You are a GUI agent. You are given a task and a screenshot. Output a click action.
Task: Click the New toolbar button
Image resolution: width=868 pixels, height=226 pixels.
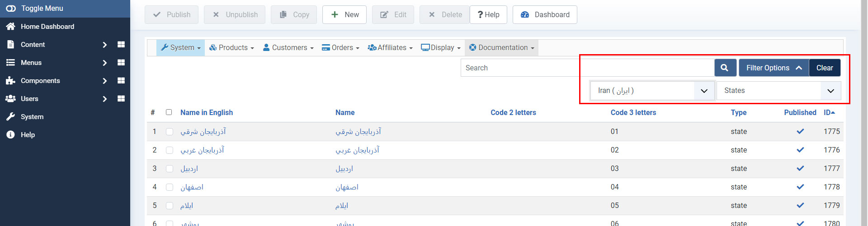pos(344,15)
